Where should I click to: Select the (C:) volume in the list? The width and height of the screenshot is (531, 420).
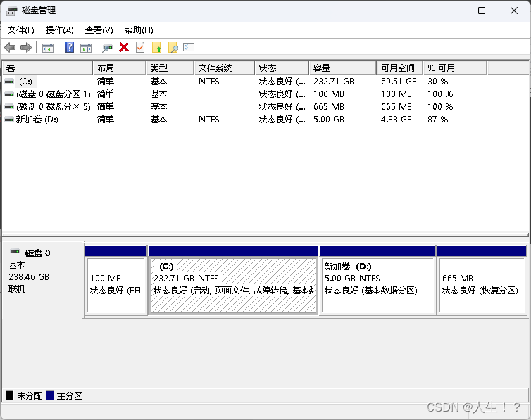[x=25, y=82]
